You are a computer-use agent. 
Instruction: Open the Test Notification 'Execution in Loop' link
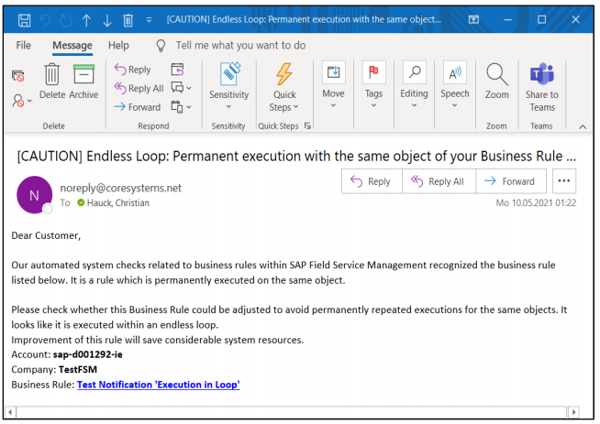coord(158,385)
